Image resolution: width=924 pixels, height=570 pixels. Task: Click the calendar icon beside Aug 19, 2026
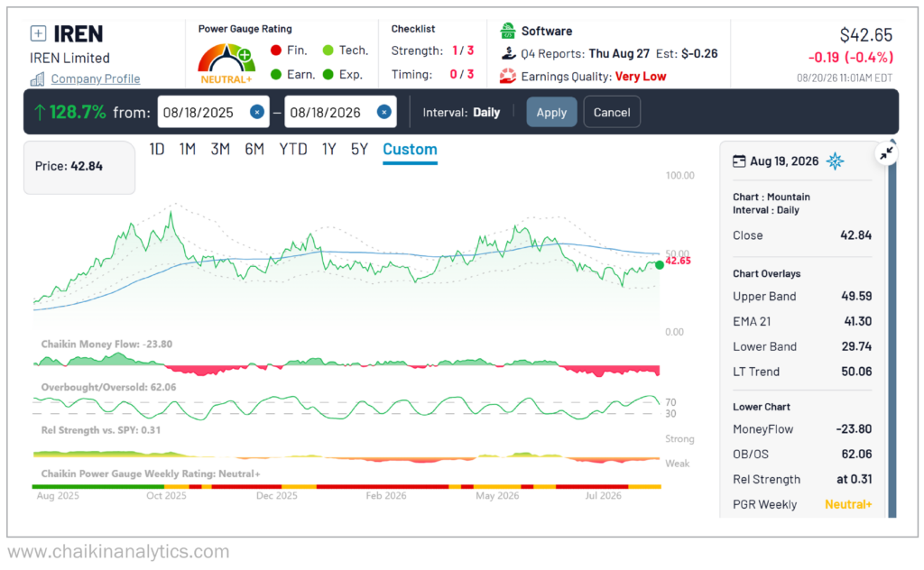[739, 161]
